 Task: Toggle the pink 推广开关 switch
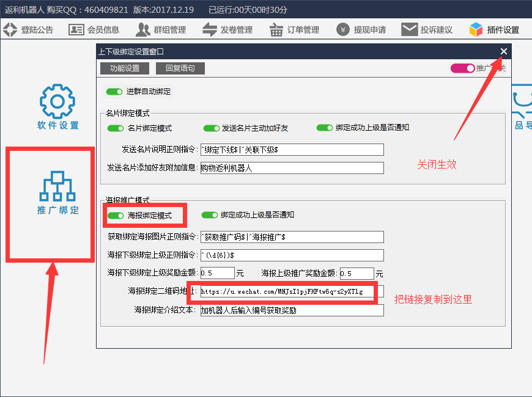pyautogui.click(x=462, y=68)
